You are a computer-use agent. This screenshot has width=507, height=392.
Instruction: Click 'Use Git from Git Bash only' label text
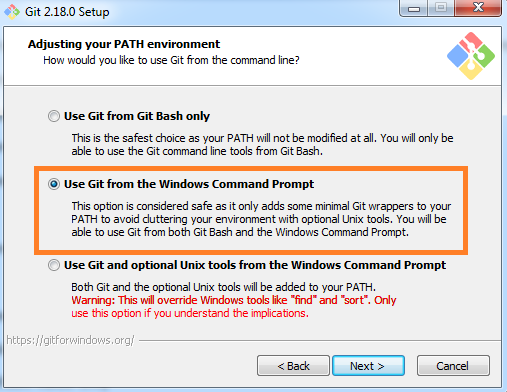pyautogui.click(x=137, y=116)
